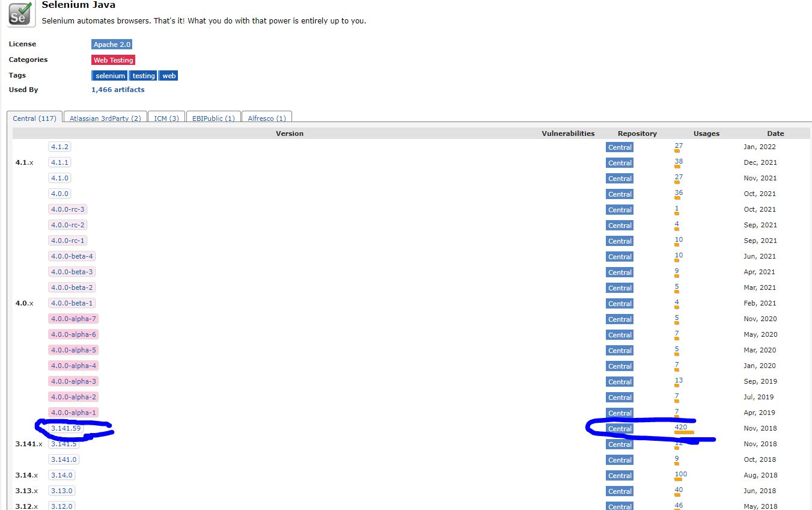Click the Repository column header
The height and width of the screenshot is (510, 812).
[x=637, y=134]
